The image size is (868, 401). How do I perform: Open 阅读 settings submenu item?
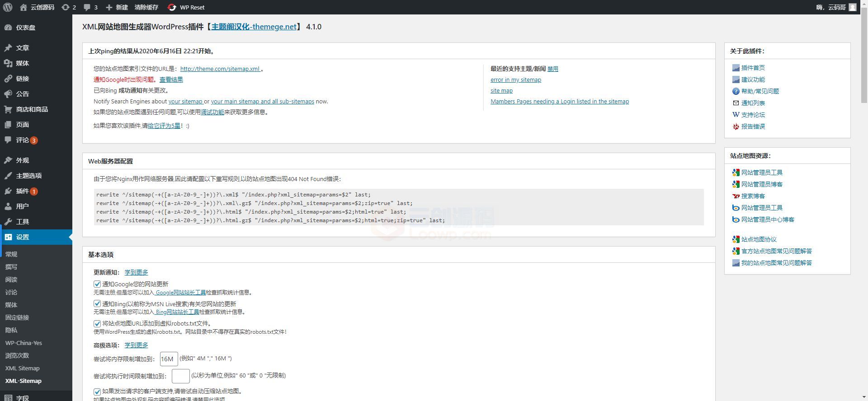pos(11,280)
